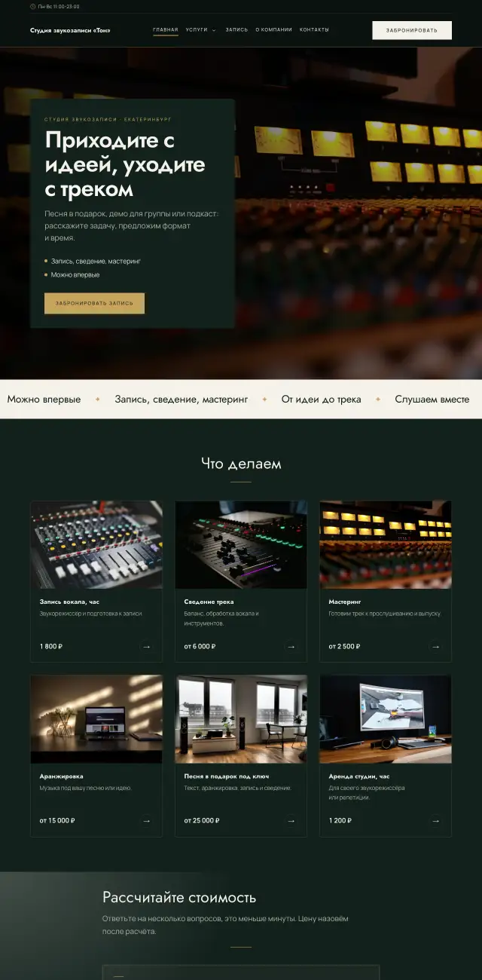Click the Пн-Вс 11:00-23:00 hours text
The image size is (482, 980).
coord(59,6)
